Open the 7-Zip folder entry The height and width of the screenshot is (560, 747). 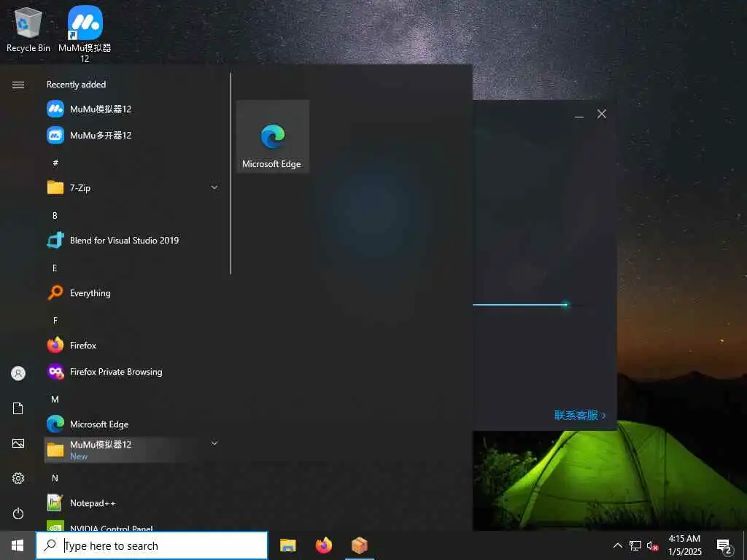pos(131,187)
